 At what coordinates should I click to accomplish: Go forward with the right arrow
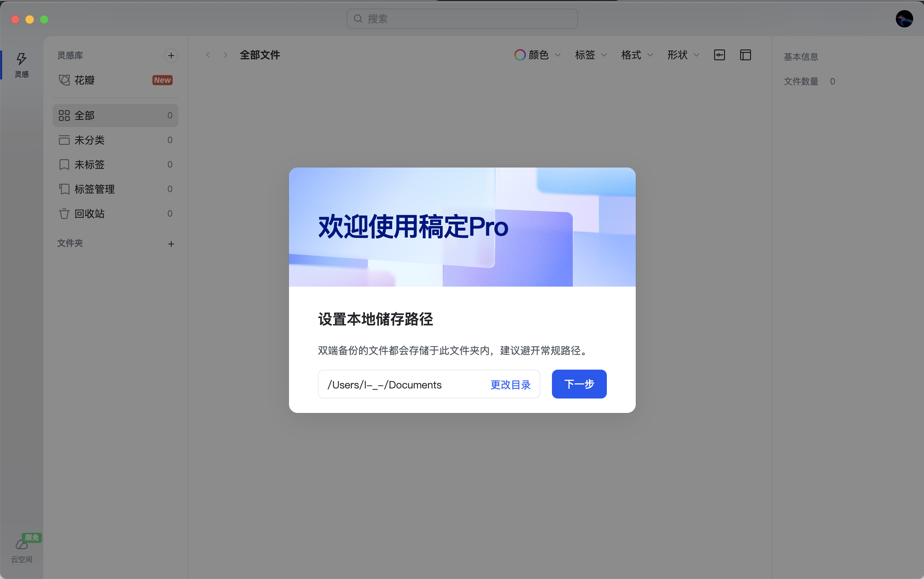tap(225, 55)
